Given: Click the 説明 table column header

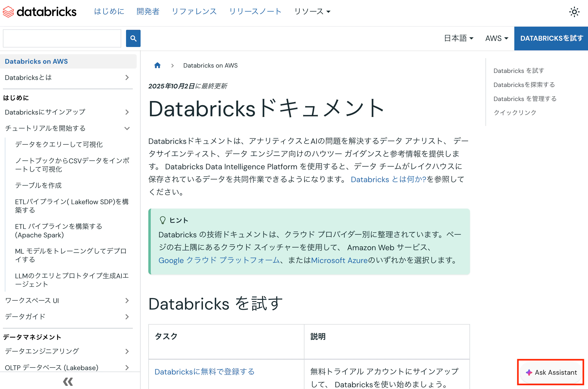Looking at the screenshot, I should 318,336.
